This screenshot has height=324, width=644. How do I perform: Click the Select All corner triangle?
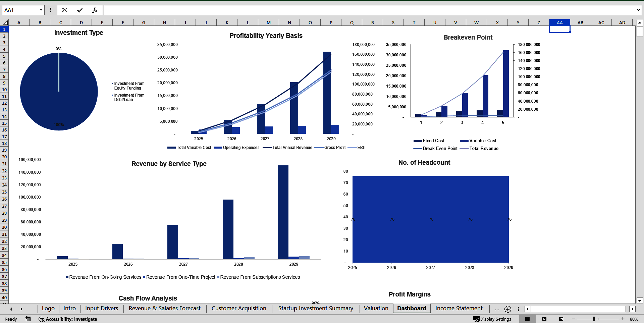5,22
